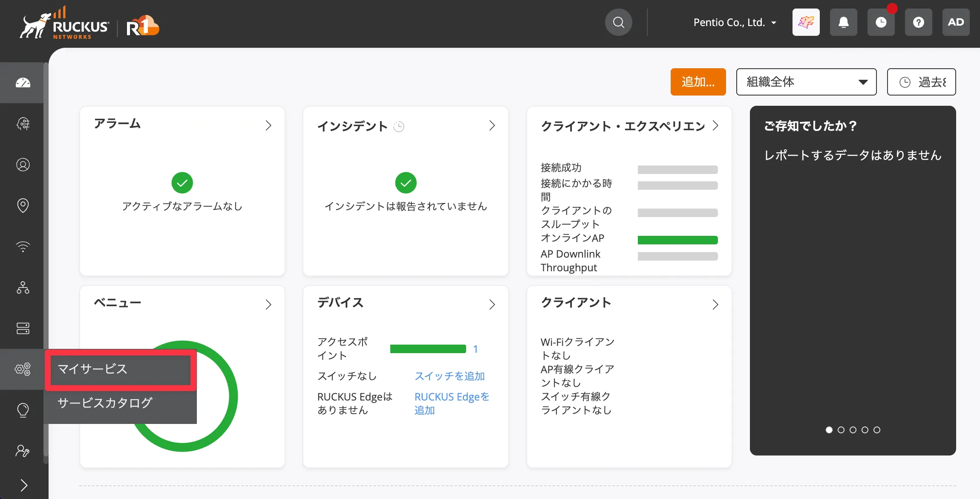Screen dimensions: 980x499
Task: Open the AI assurance head icon in sidebar
Action: 23,124
